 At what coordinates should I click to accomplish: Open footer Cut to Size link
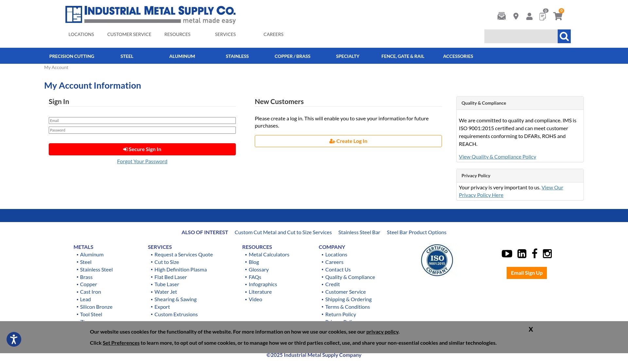[x=167, y=262]
